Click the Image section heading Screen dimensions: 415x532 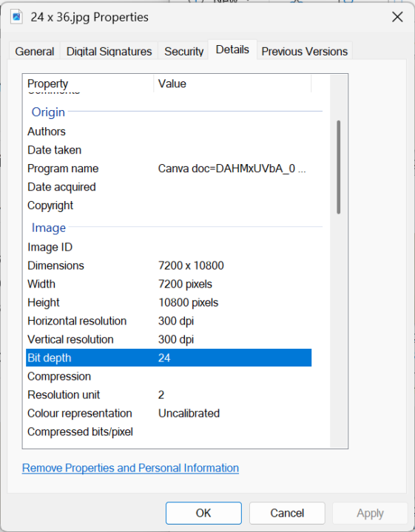49,228
